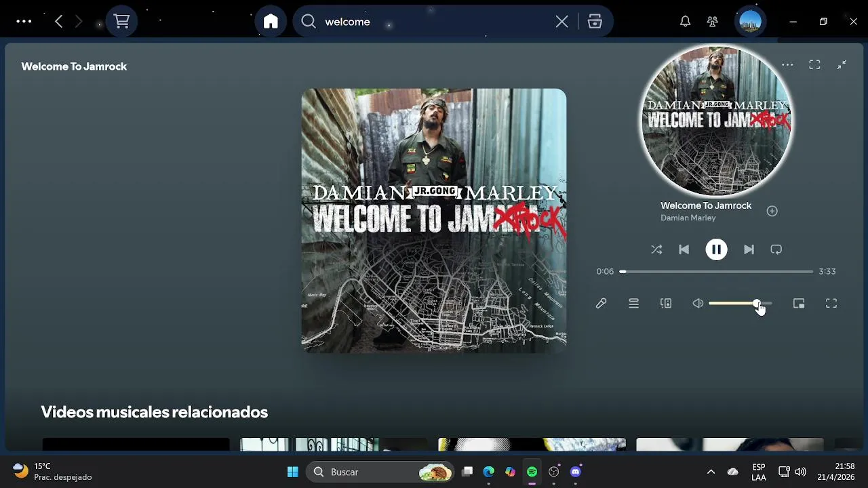Screen dimensions: 868x488
Task: Go to Home via the house icon
Action: pos(271,22)
